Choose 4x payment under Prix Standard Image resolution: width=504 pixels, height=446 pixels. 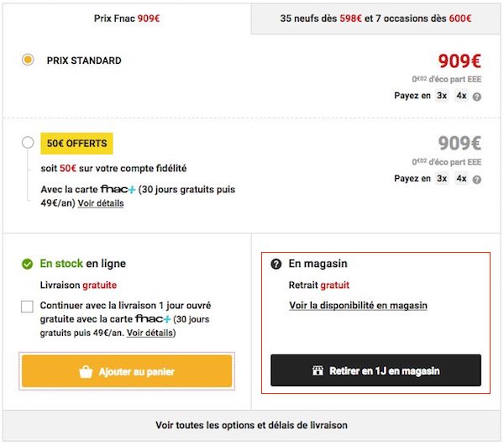(x=461, y=96)
